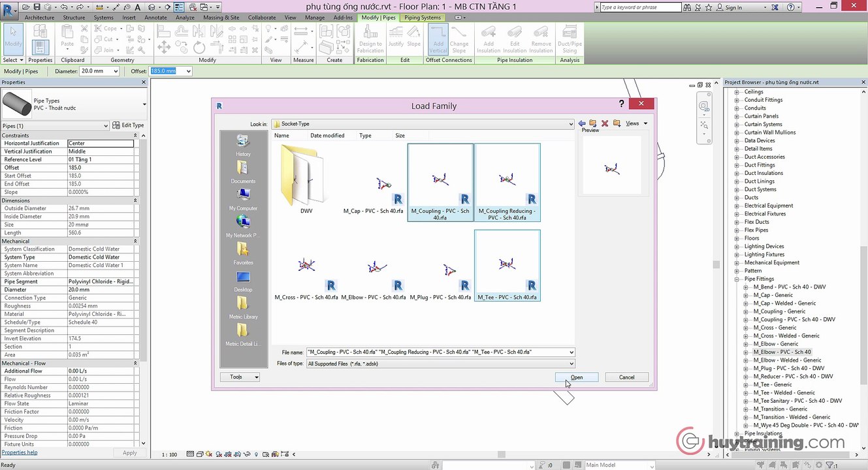Collapse the Pipe Fittings browser node
This screenshot has width=868, height=470.
point(737,279)
